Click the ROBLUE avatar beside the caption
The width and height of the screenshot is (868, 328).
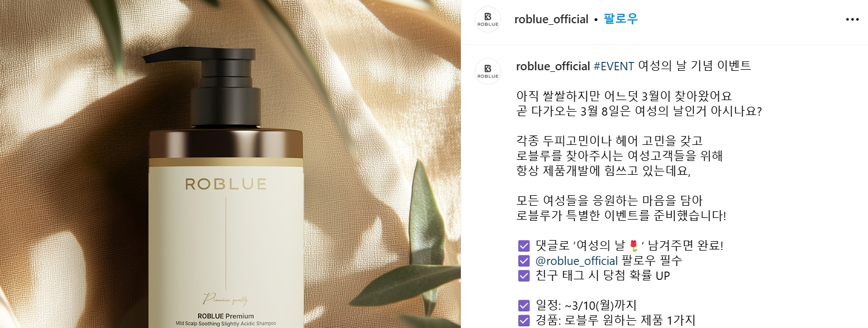click(487, 71)
